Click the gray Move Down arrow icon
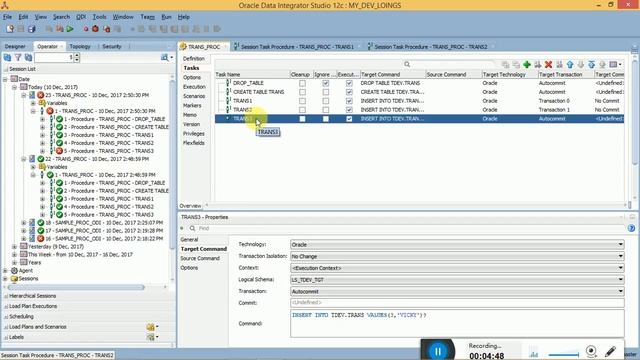640x360 pixels. coord(581,64)
